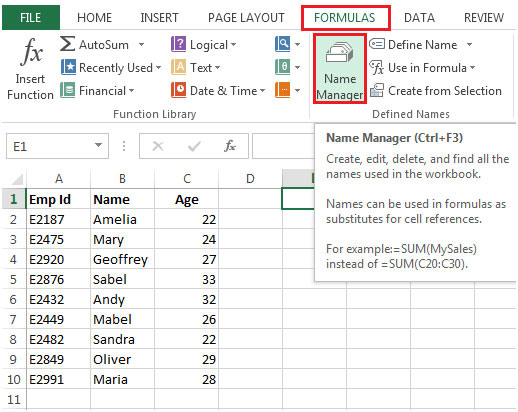Screen dimensions: 518x412
Task: Switch to the DATA tab
Action: pyautogui.click(x=419, y=17)
